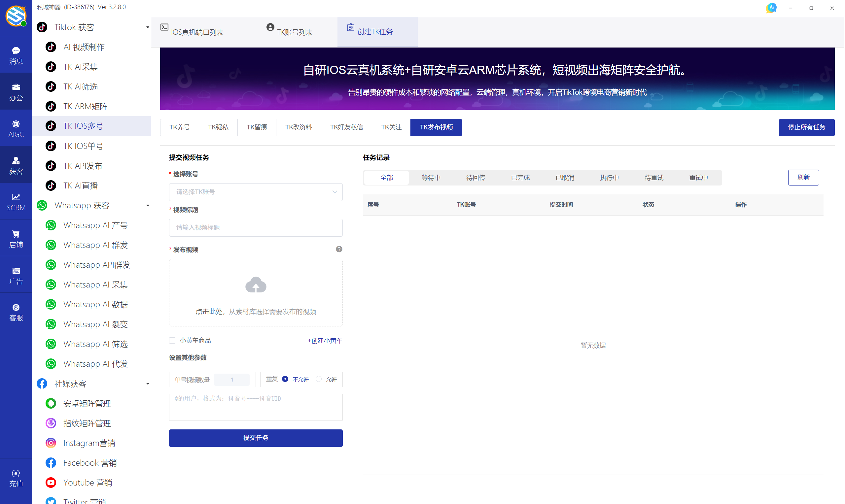
Task: Click the 停止所有任务 button
Action: coord(806,127)
